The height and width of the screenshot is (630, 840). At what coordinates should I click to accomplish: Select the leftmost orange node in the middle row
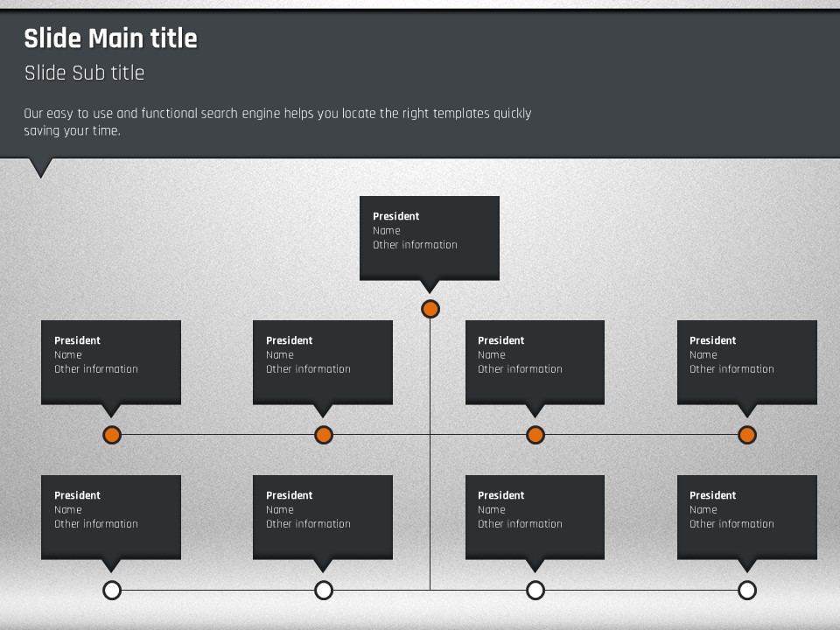pyautogui.click(x=112, y=435)
